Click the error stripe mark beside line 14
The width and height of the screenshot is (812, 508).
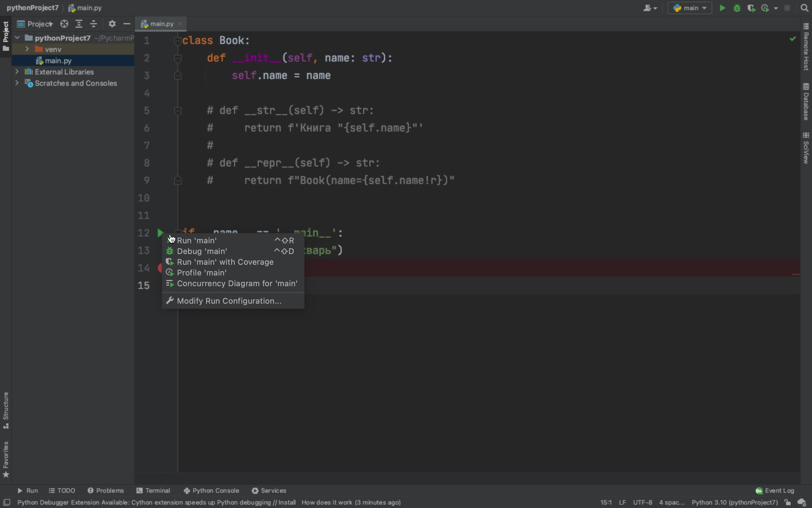(x=796, y=274)
